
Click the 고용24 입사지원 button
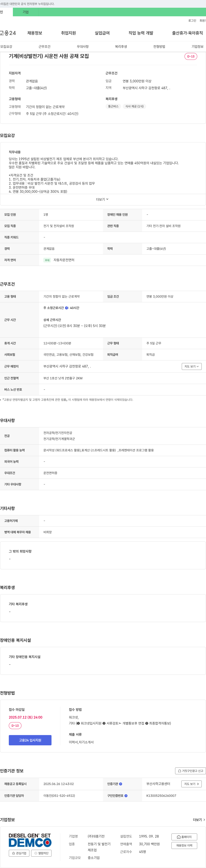pyautogui.click(x=30, y=740)
